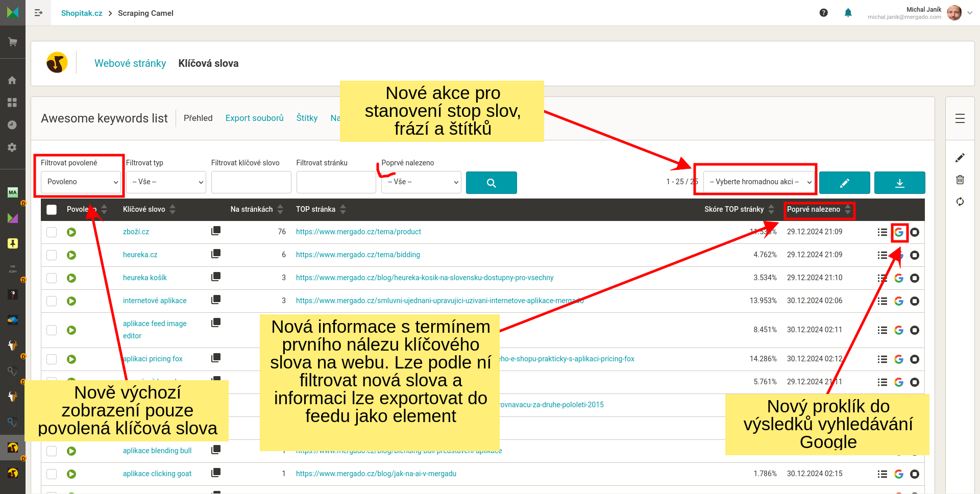Click the trash delete icon in right panel

pyautogui.click(x=960, y=180)
